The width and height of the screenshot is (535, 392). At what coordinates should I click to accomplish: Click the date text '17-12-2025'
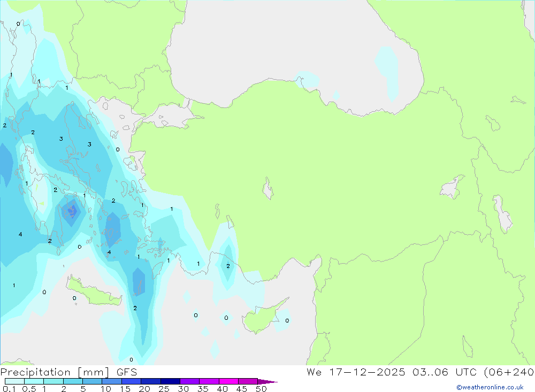click(367, 372)
